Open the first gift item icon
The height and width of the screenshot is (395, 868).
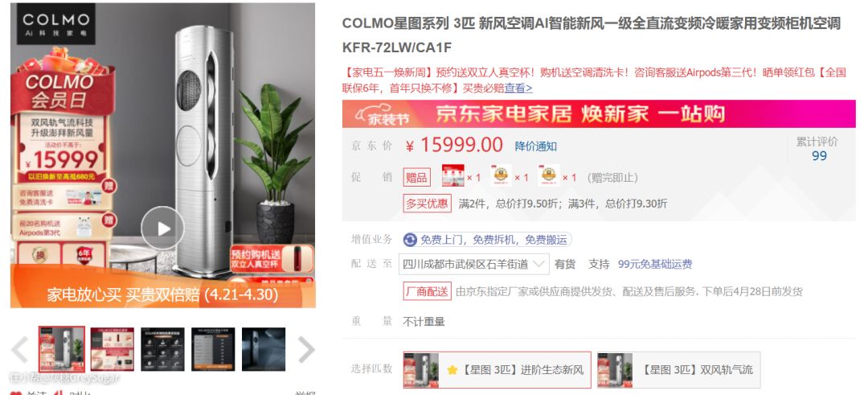pos(452,177)
